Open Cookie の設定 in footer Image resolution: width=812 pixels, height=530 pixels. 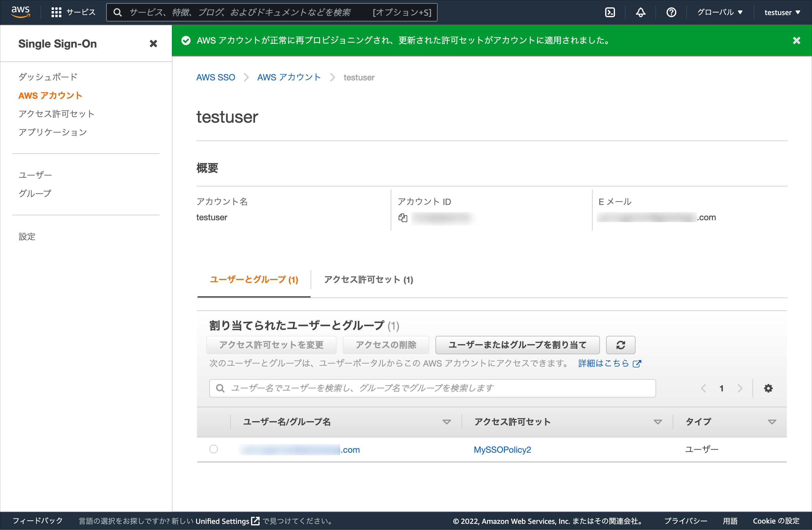tap(776, 521)
